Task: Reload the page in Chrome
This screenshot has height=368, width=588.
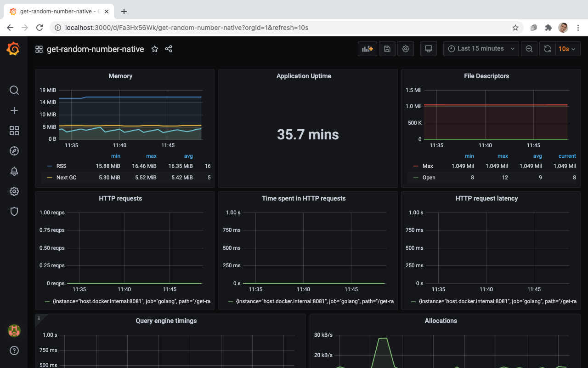Action: [x=40, y=28]
